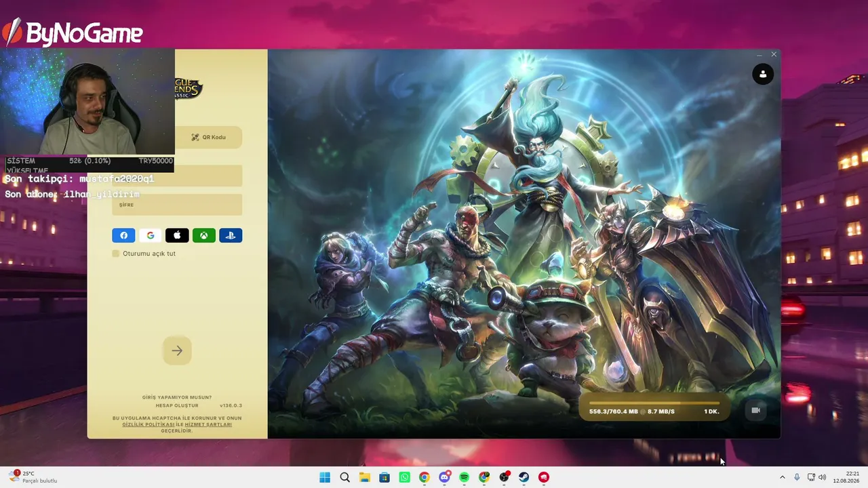
Task: Open Google Chrome from the taskbar
Action: (x=425, y=477)
